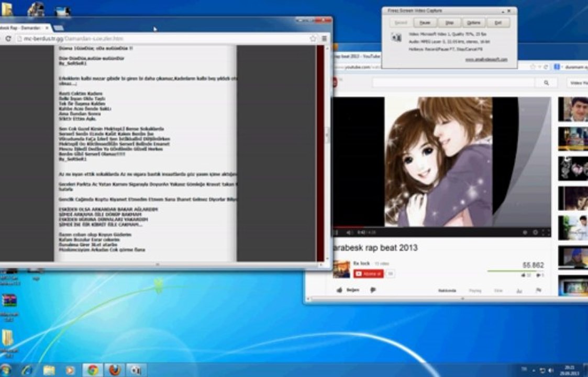This screenshot has height=377, width=588.
Task: Click the Stop button in the screen capture window
Action: (x=449, y=23)
